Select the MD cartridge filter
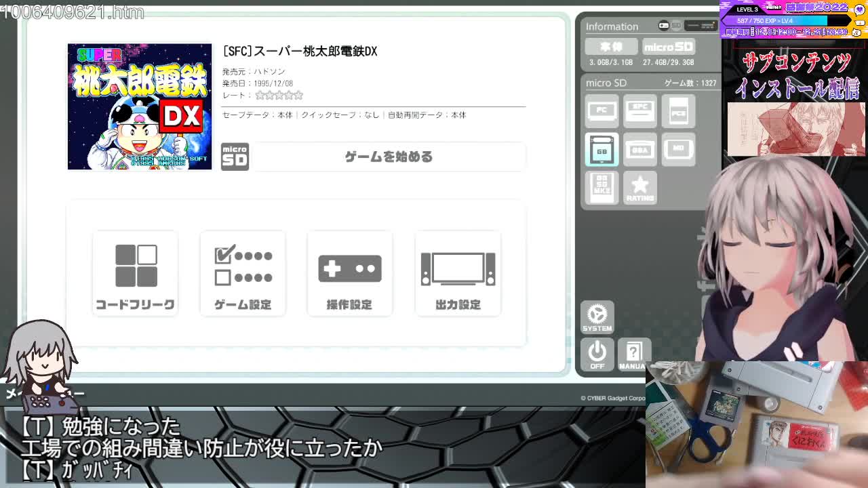Viewport: 868px width, 488px height. (x=679, y=150)
